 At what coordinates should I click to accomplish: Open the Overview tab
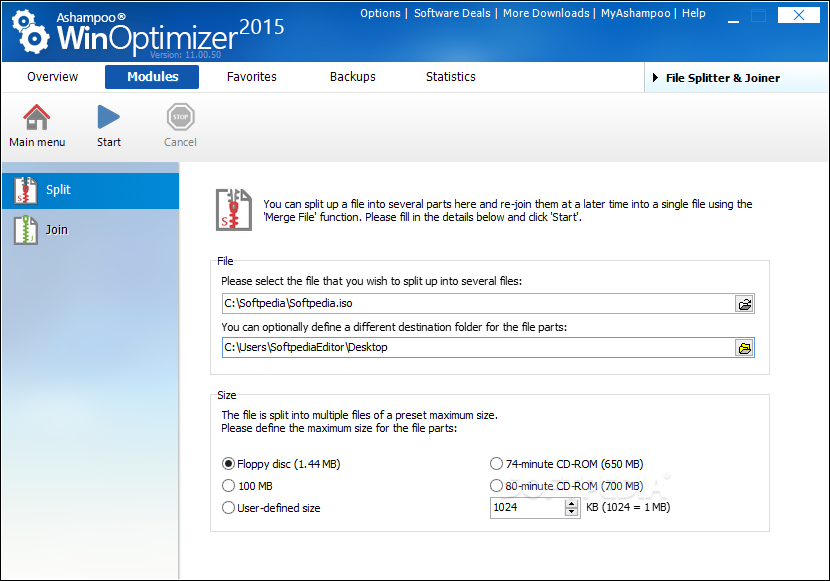click(x=52, y=77)
